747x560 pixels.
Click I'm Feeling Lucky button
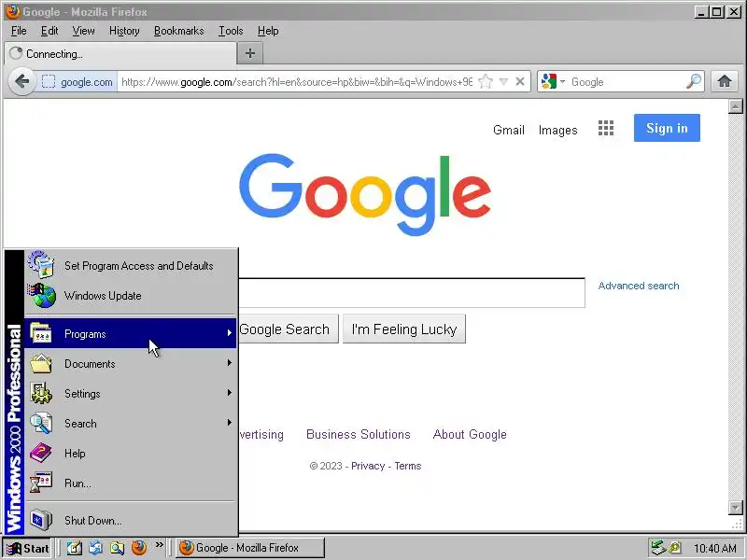click(404, 329)
